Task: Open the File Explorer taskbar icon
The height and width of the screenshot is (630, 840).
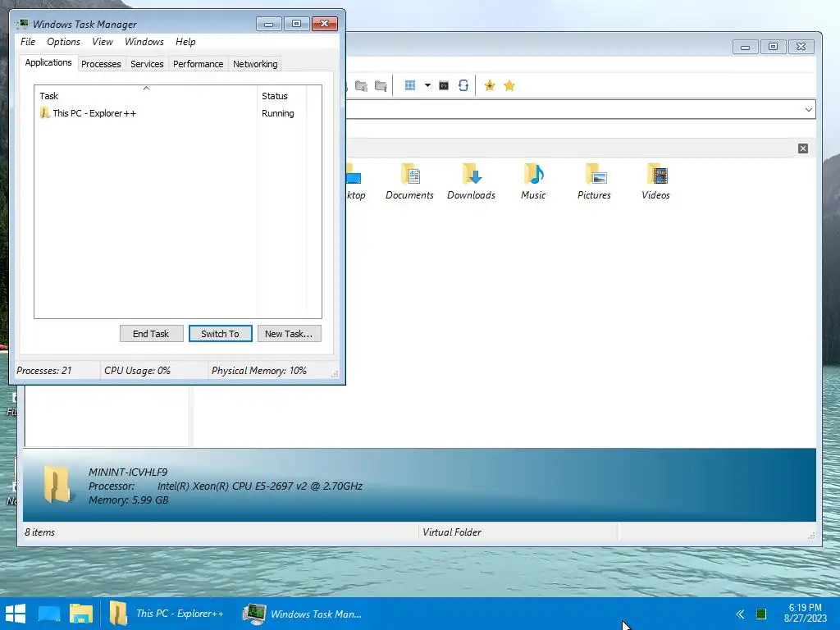Action: coord(81,614)
